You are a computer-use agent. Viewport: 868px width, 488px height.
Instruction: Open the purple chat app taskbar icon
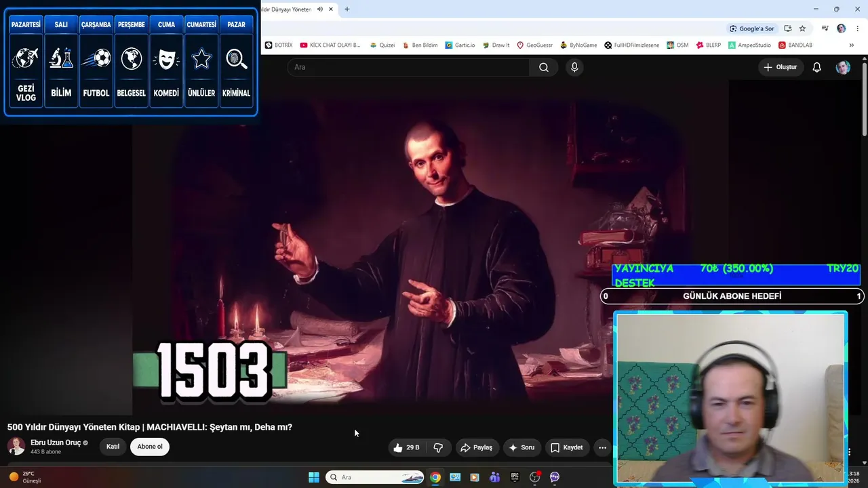tap(555, 477)
